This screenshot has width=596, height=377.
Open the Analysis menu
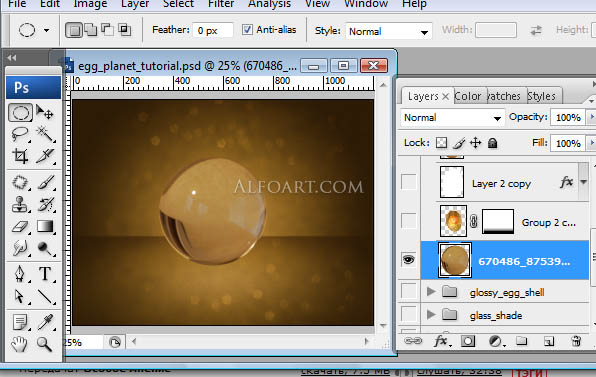coord(269,4)
